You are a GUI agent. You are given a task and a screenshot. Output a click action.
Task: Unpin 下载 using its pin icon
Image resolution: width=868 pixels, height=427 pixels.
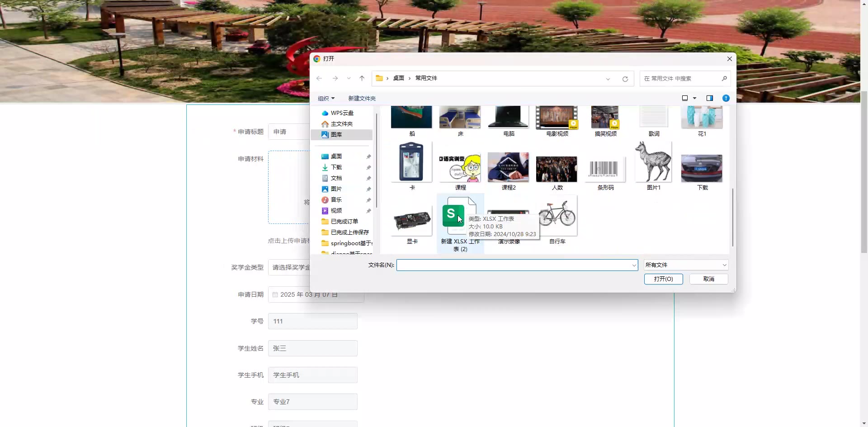(368, 167)
